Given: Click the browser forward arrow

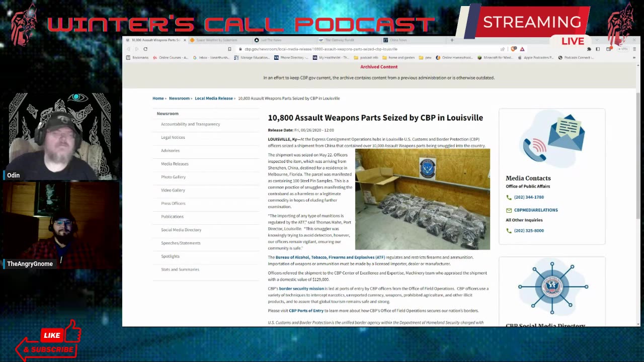Looking at the screenshot, I should click(x=136, y=49).
